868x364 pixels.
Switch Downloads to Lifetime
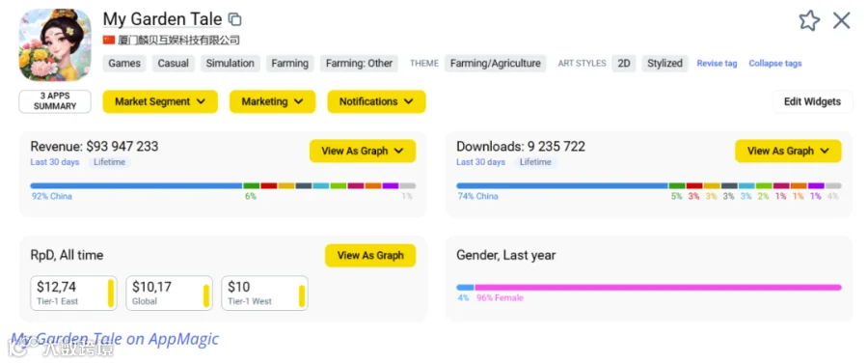535,162
